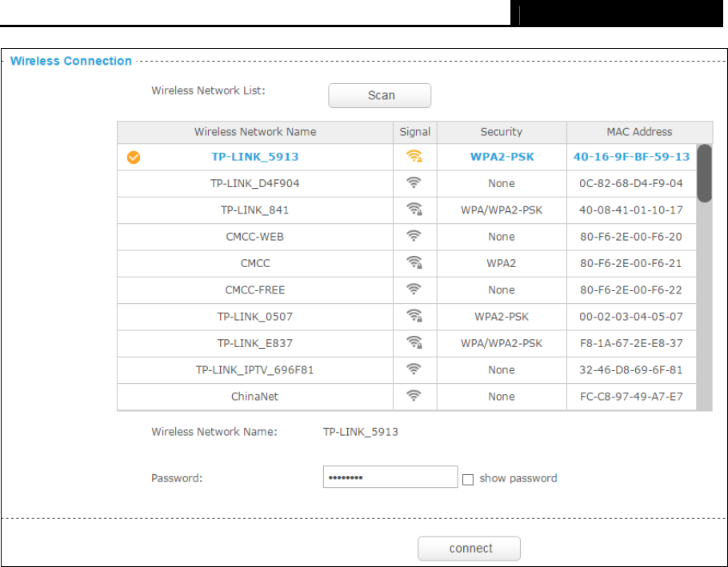
Task: Click the signal icon for ChinaNet
Action: point(414,396)
